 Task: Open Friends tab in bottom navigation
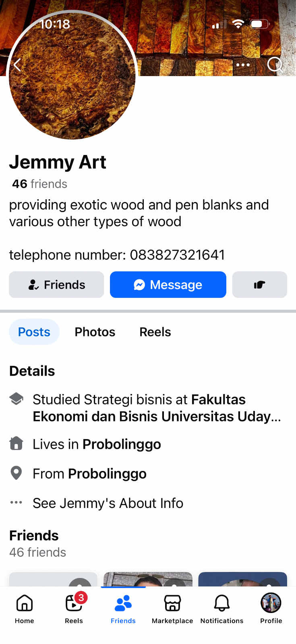[123, 608]
